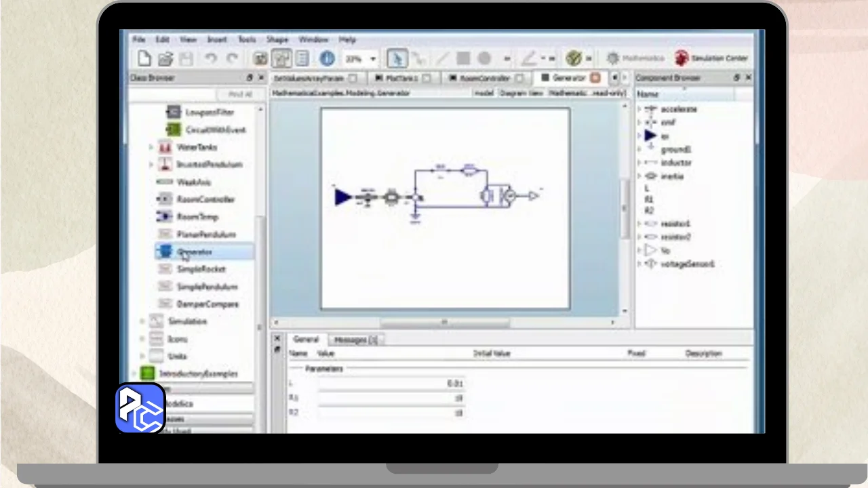
Task: Select the RoomTemp model icon
Action: coord(165,217)
